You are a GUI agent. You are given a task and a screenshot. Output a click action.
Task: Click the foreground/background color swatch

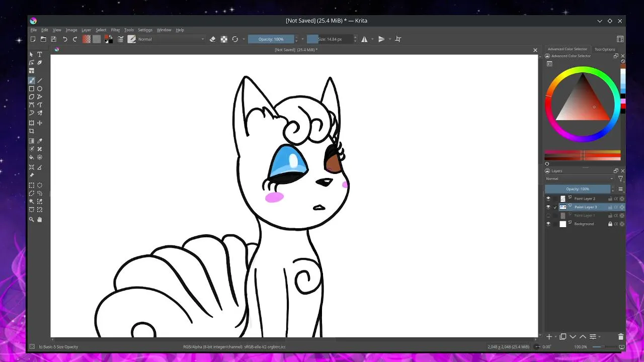click(x=108, y=39)
